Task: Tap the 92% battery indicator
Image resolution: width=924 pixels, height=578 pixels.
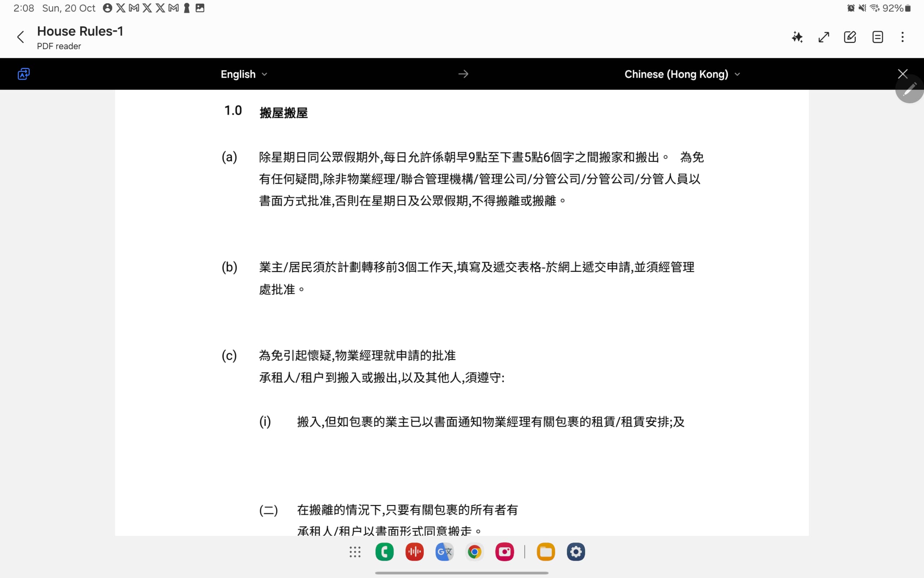Action: point(897,8)
